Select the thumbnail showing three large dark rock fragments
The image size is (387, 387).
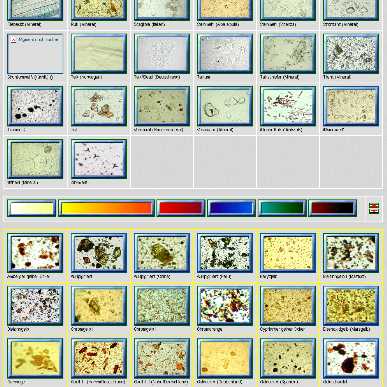[x=99, y=253]
